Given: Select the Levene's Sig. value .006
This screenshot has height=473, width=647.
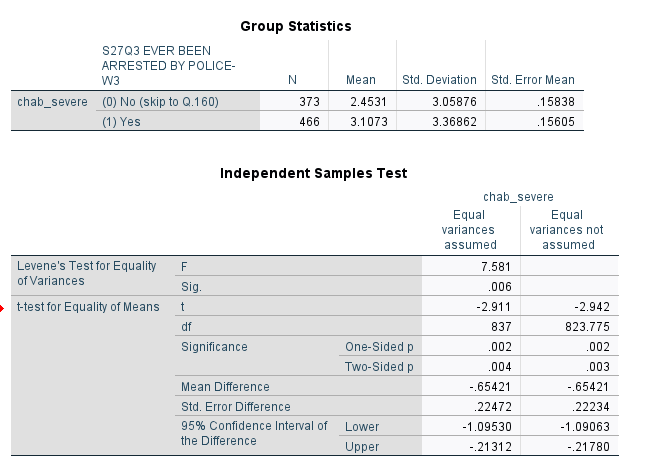Looking at the screenshot, I should [500, 286].
